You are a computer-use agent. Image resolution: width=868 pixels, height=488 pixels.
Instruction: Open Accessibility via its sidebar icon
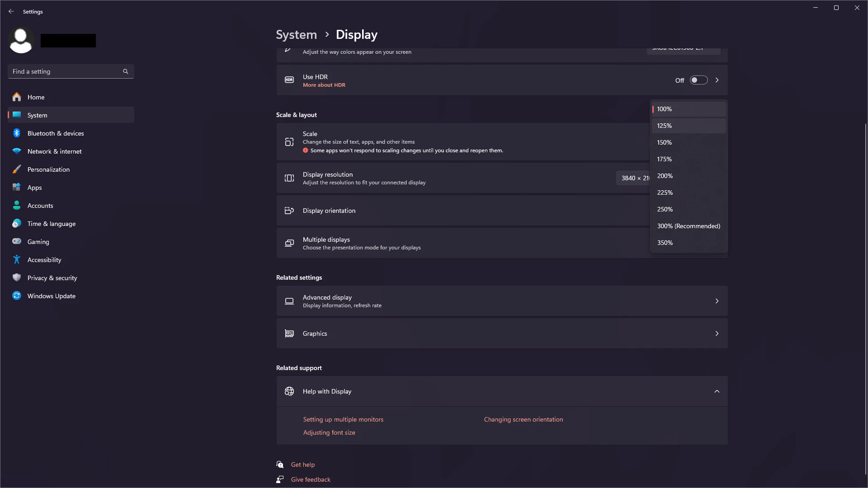point(17,259)
